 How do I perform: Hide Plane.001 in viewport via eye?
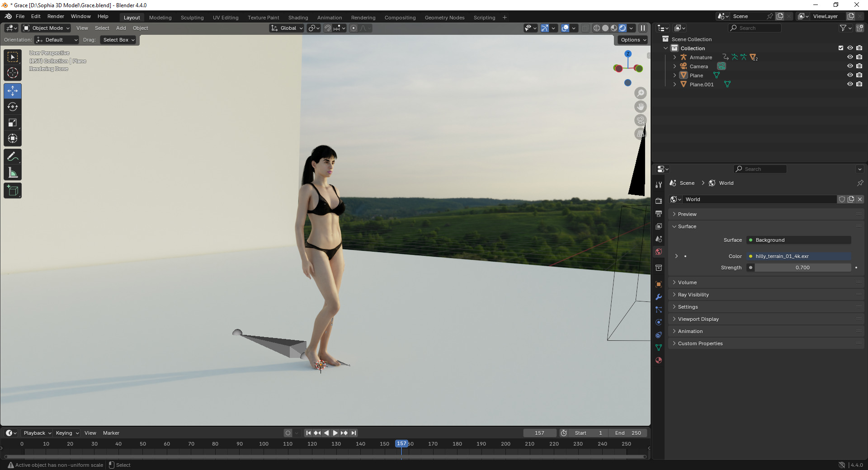pos(850,84)
